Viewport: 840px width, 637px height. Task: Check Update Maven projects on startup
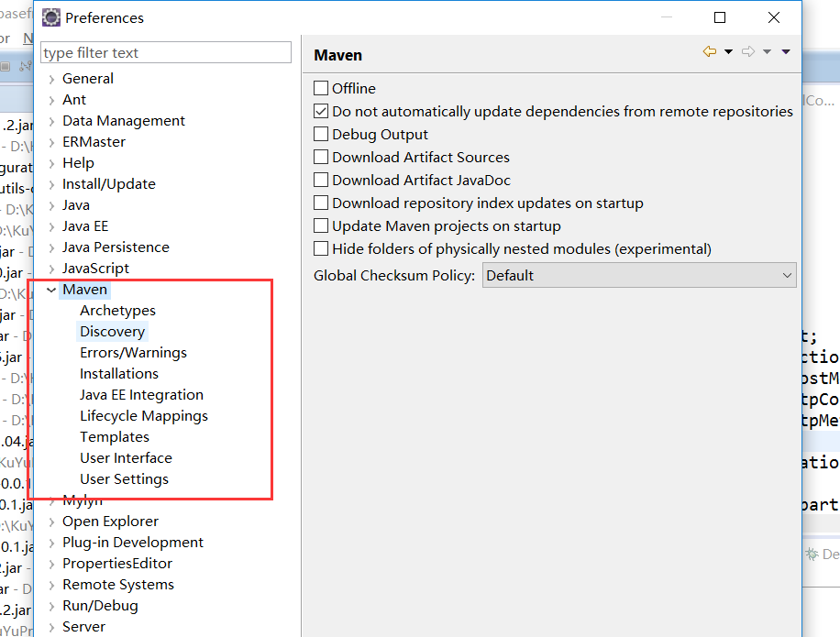coord(321,225)
